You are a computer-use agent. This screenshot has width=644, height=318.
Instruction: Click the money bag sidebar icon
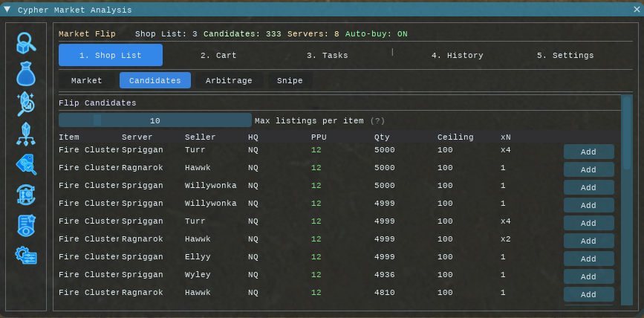point(26,74)
